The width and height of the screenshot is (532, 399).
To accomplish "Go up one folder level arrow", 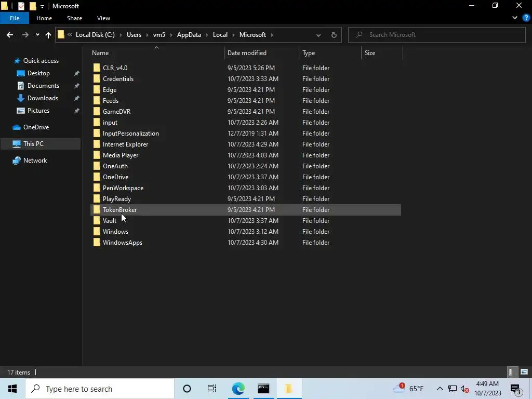I will coord(48,35).
